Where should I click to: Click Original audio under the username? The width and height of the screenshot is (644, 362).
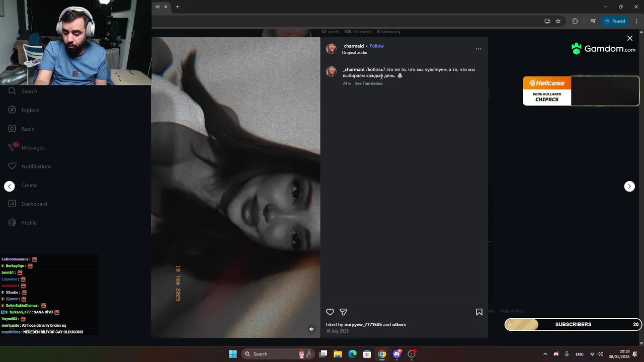(x=355, y=53)
